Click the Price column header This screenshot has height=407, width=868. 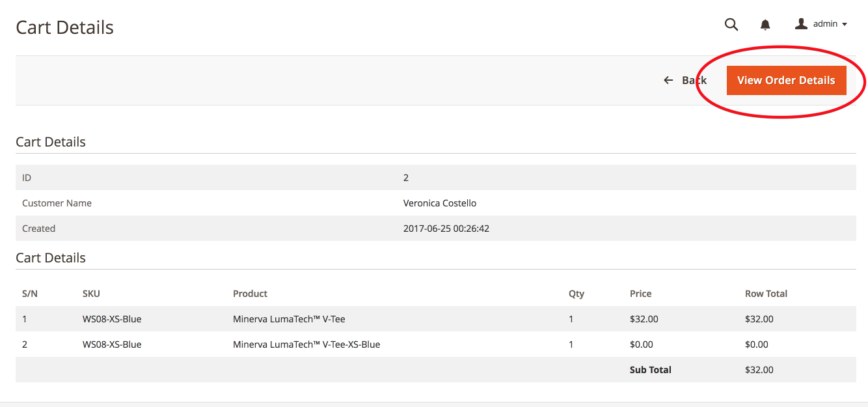pos(640,294)
